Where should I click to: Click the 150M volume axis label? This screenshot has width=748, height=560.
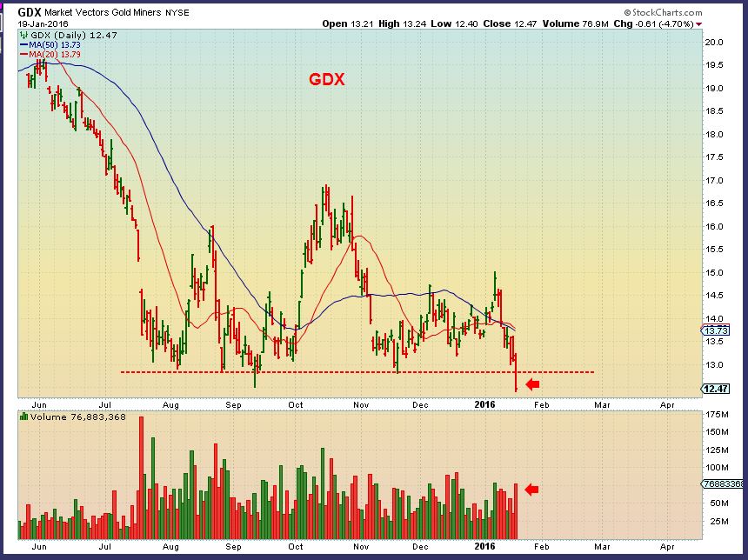click(717, 432)
